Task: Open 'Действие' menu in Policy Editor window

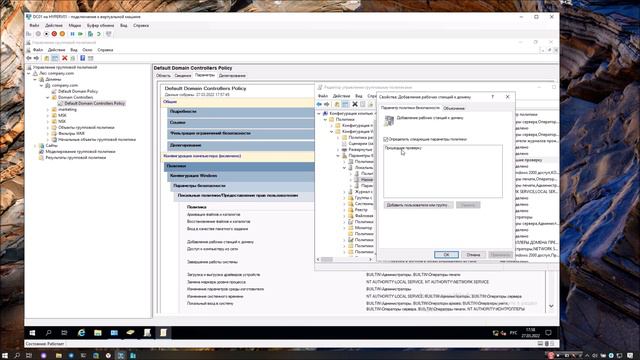Action: coord(342,96)
